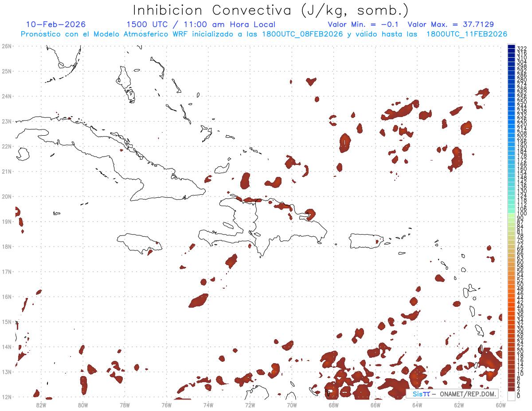This screenshot has width=532, height=411.
Task: Click the "18N" latitude label
Action: (x=7, y=247)
